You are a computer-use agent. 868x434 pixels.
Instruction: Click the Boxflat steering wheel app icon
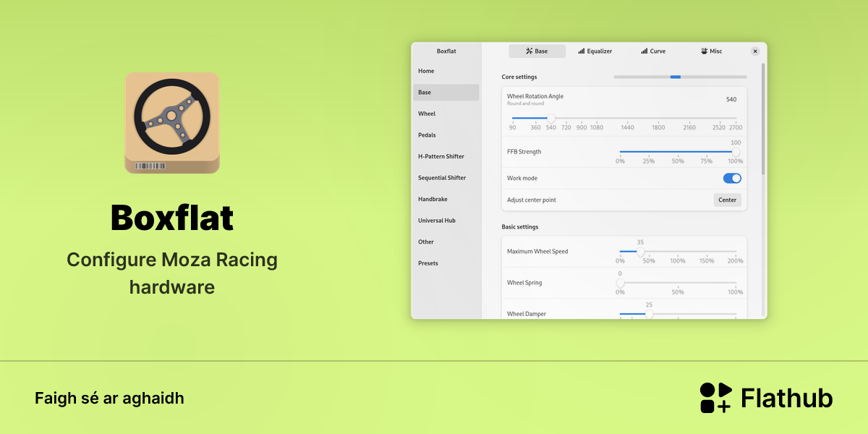click(x=172, y=122)
